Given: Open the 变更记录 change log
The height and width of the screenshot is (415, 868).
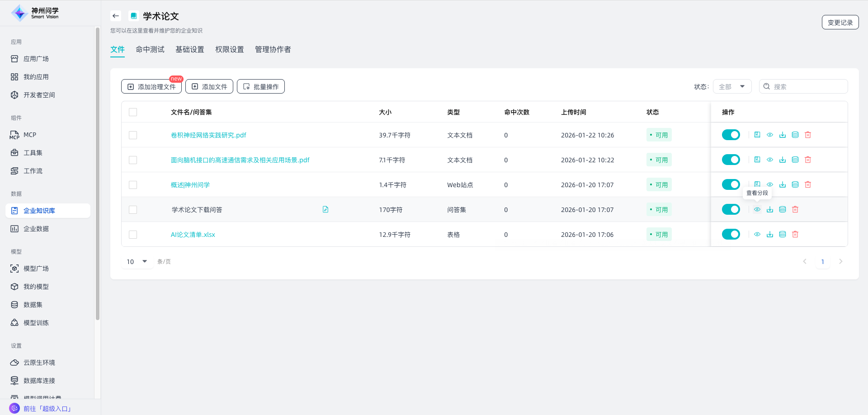Looking at the screenshot, I should click(x=840, y=22).
